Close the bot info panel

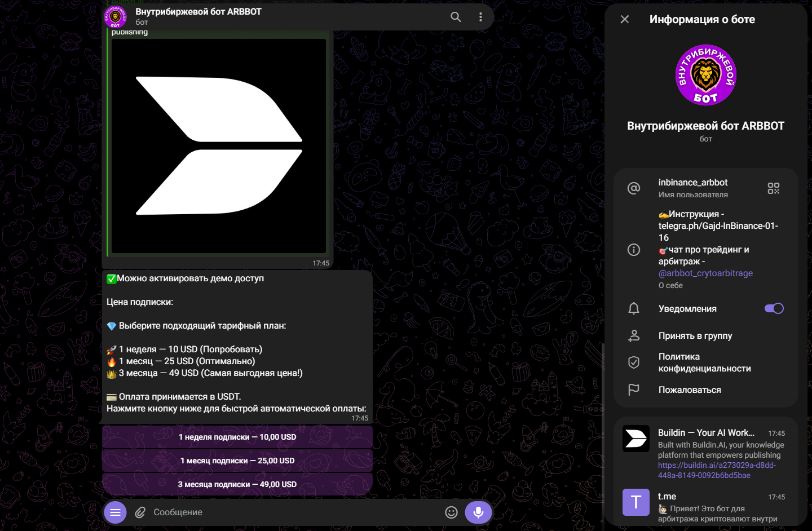625,19
